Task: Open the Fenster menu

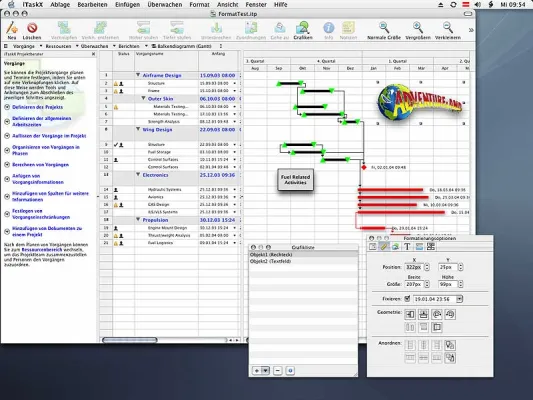Action: click(x=256, y=5)
